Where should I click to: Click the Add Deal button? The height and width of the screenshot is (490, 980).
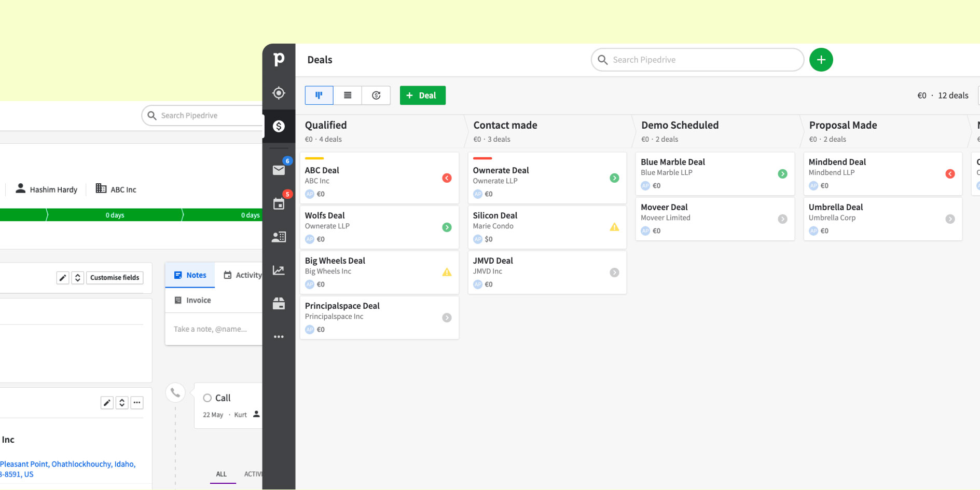pyautogui.click(x=422, y=96)
